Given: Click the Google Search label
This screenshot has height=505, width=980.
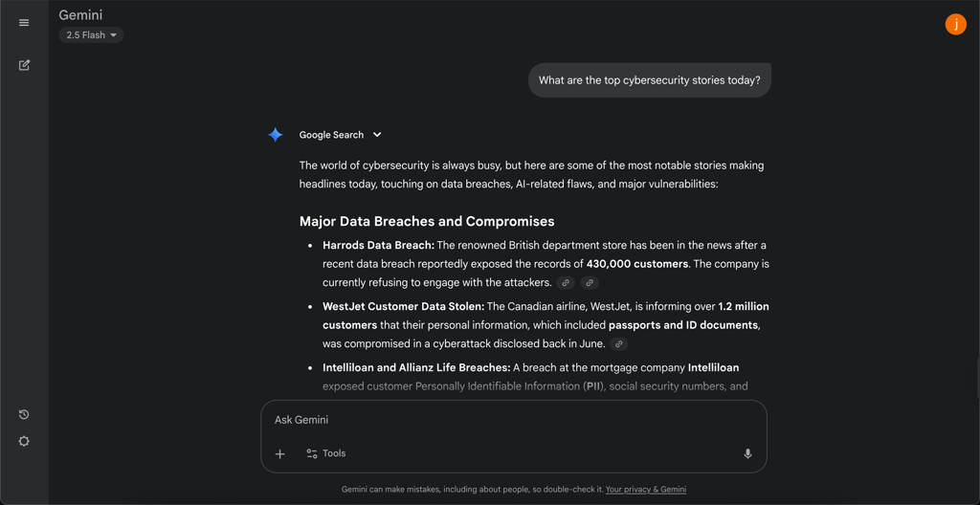Looking at the screenshot, I should [331, 134].
